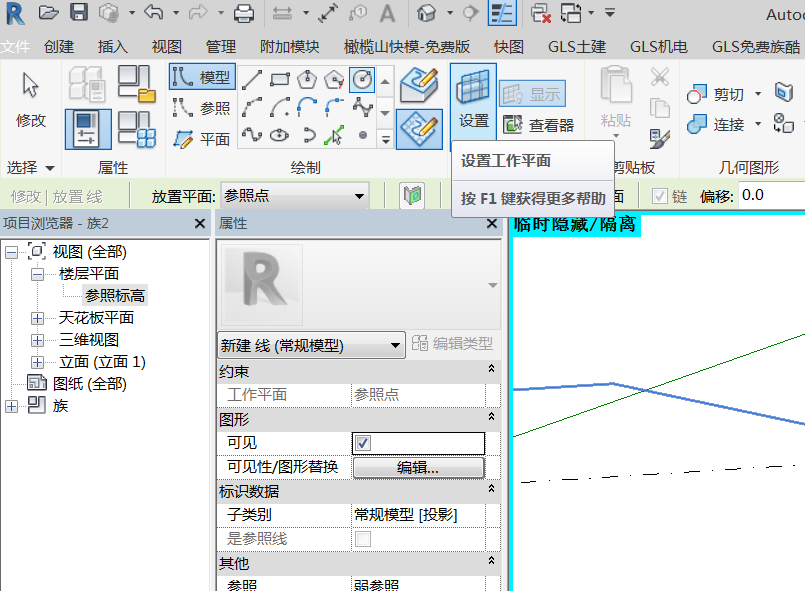The image size is (805, 591).
Task: Toggle the Visible (可见) checkbox
Action: pos(363,443)
